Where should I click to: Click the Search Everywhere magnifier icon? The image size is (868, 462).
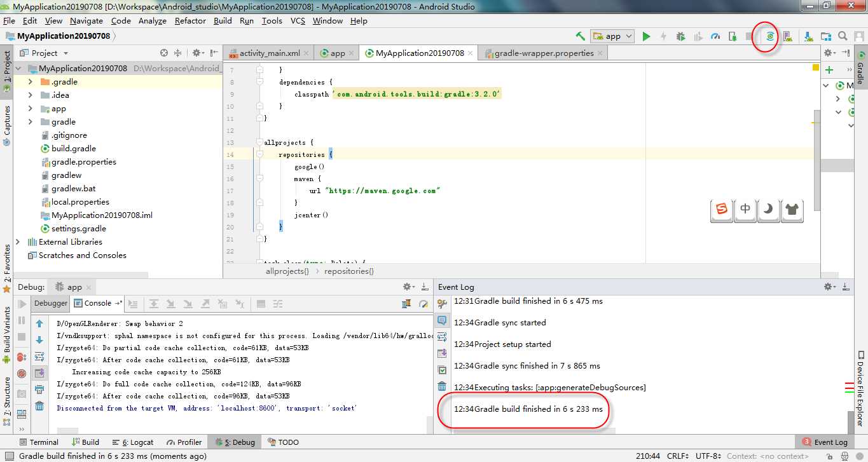(843, 37)
